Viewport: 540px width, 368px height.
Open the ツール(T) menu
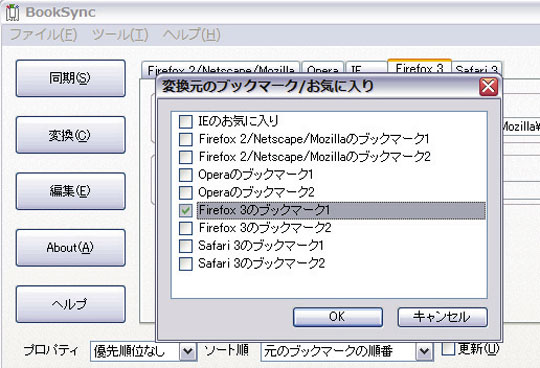click(x=120, y=34)
